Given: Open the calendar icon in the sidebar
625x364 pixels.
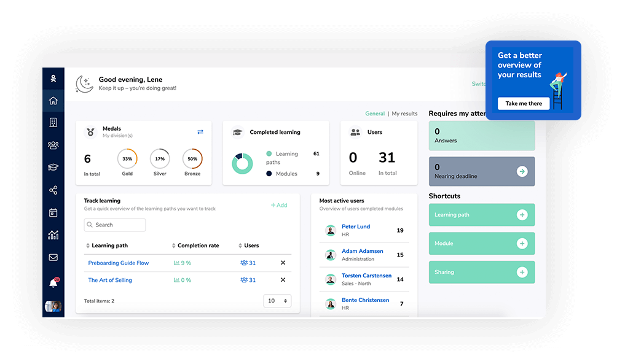Looking at the screenshot, I should coord(53,212).
